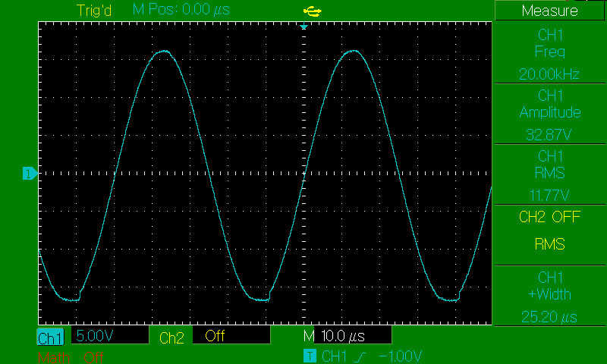Viewport: 607px width, 364px height.
Task: Click the trigger position arrow at top
Action: [x=303, y=27]
